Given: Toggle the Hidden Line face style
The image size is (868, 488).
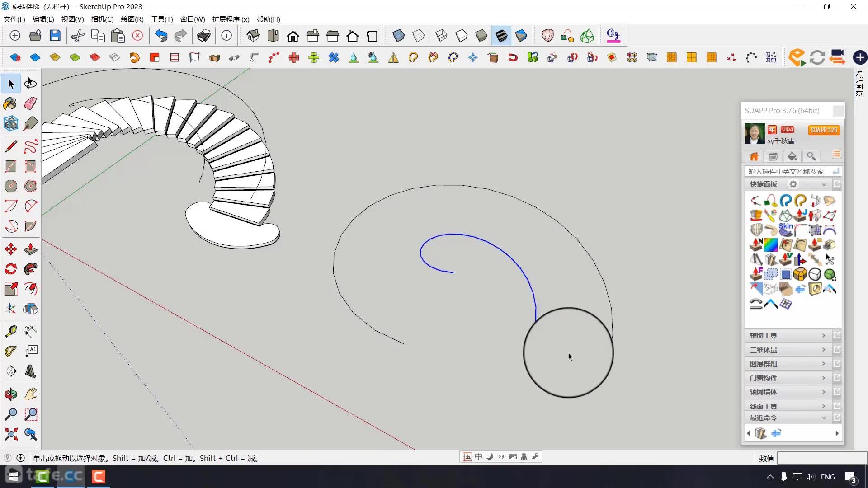Looking at the screenshot, I should [461, 36].
